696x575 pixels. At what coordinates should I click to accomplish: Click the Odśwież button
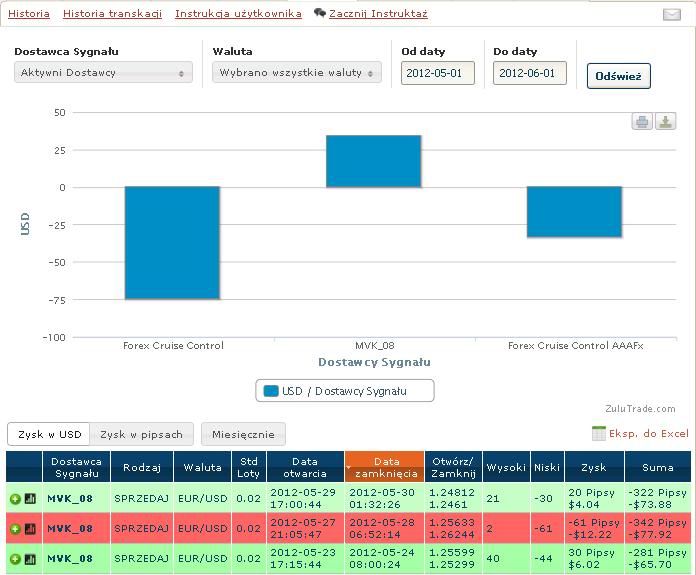click(618, 76)
